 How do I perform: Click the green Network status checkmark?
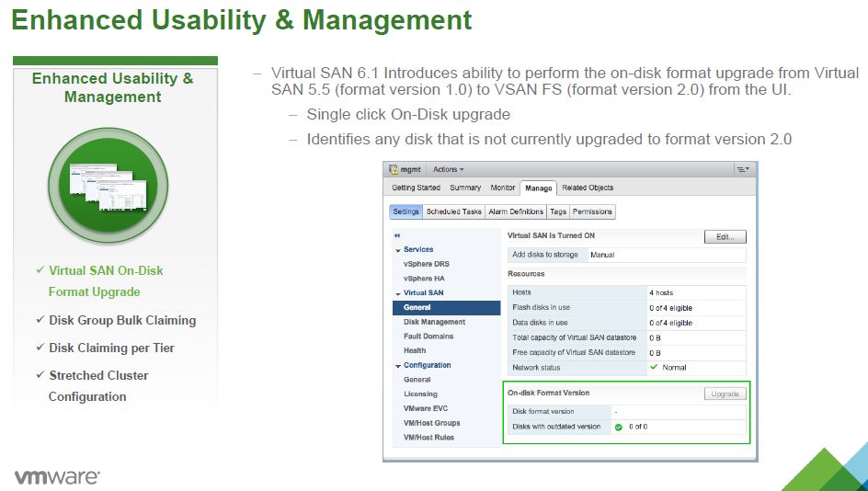(x=654, y=367)
